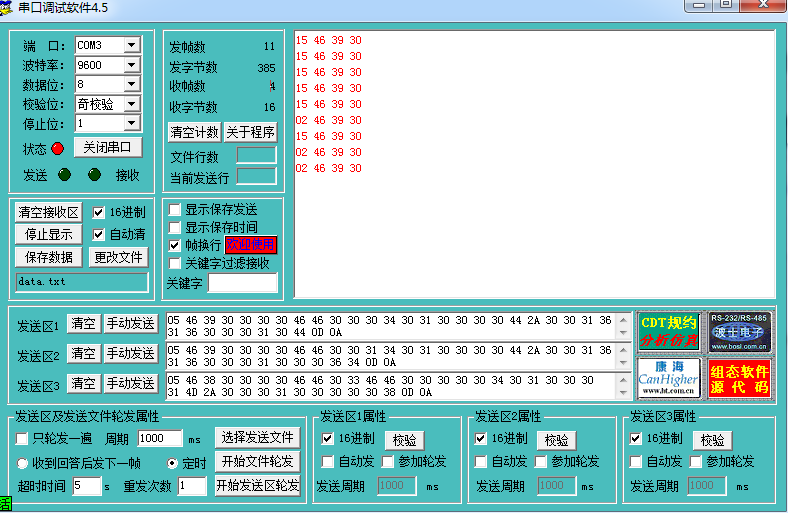
Task: Click 手动发送 for 发送区1
Action: 131,323
